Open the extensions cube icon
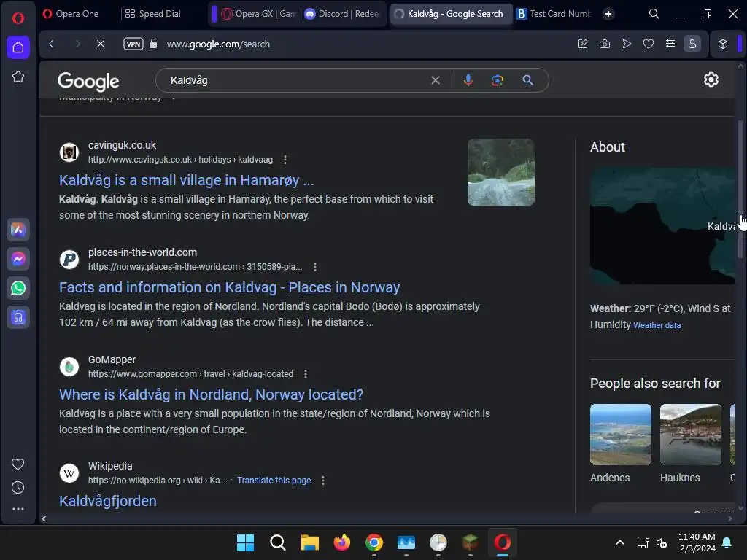 723,44
